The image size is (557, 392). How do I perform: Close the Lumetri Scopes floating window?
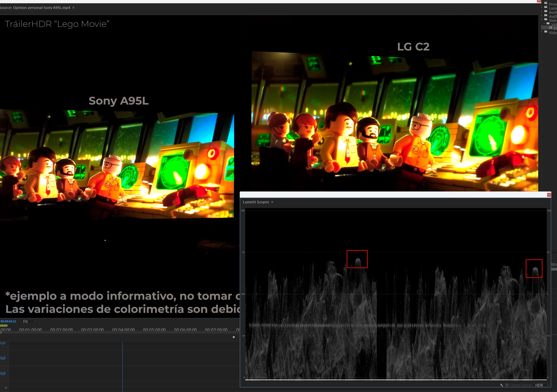click(x=549, y=195)
